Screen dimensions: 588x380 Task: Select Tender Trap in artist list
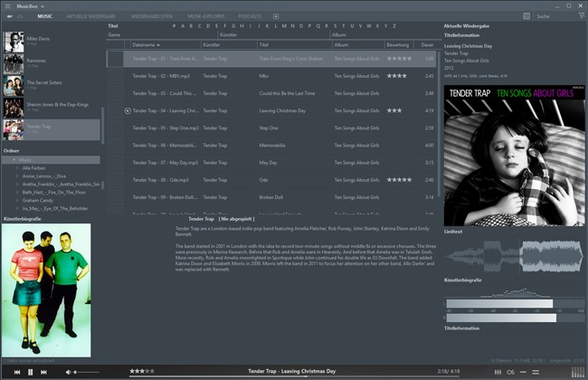pos(52,129)
